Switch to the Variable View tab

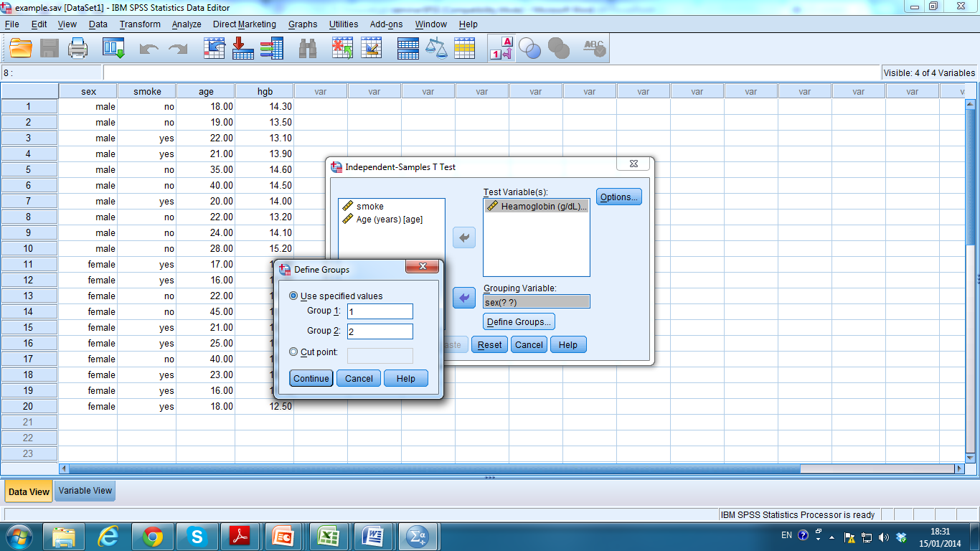(x=85, y=491)
